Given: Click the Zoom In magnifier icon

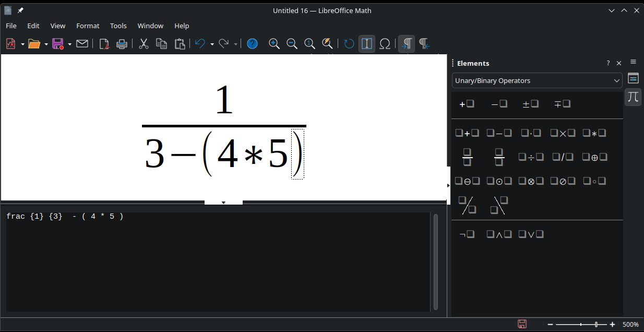Looking at the screenshot, I should [274, 44].
